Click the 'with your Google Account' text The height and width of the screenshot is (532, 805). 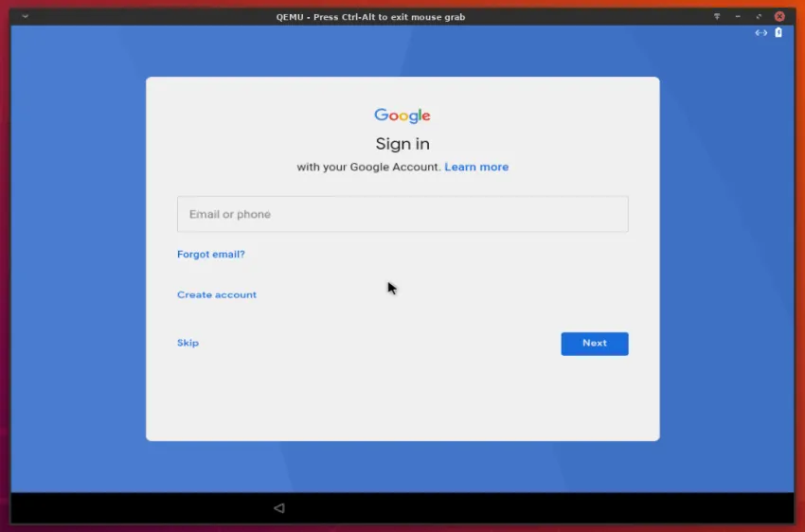tap(368, 168)
